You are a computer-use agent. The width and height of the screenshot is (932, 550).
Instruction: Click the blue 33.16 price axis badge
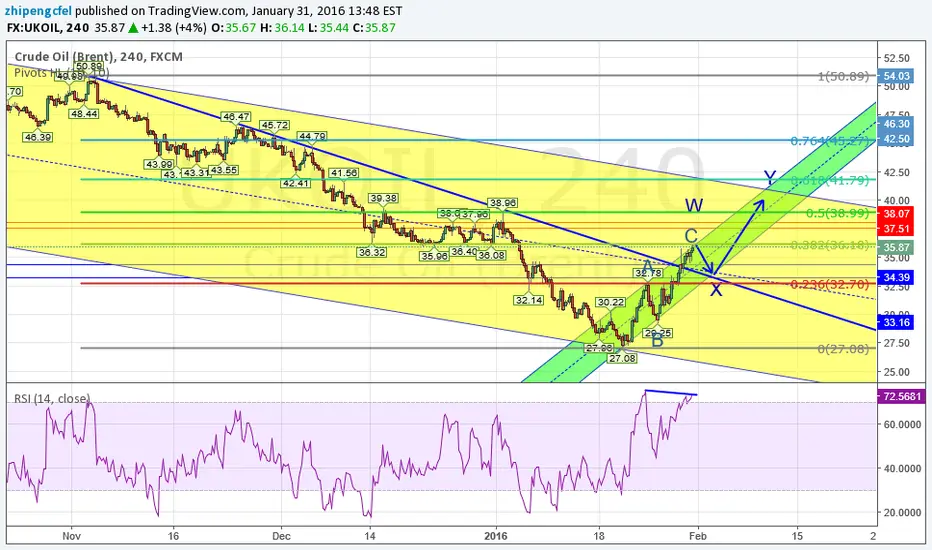[896, 322]
